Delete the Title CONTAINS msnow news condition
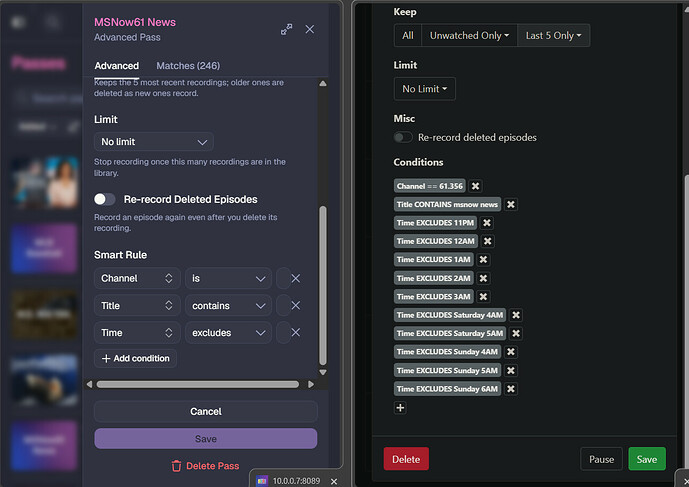Screen dimensions: 689x487 coord(511,204)
